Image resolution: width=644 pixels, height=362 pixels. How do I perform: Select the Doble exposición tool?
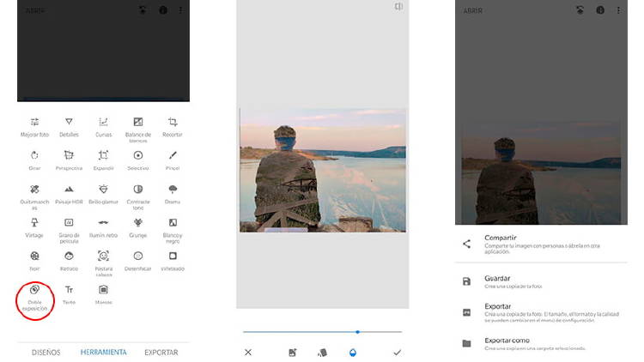34,294
